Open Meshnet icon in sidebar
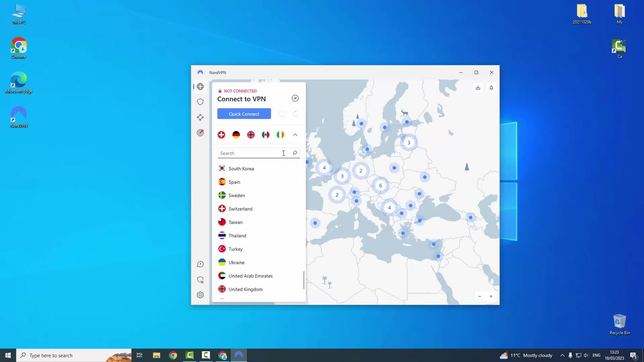This screenshot has height=362, width=644. point(200,117)
